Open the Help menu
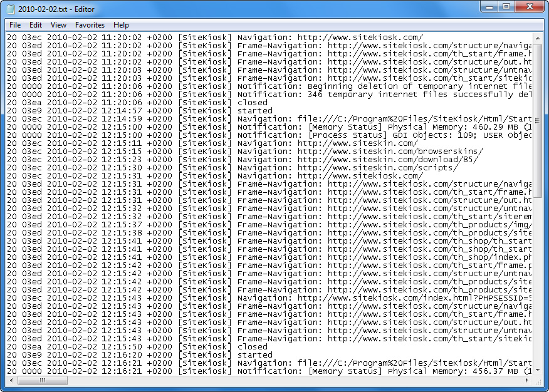The height and width of the screenshot is (392, 549). pos(121,25)
